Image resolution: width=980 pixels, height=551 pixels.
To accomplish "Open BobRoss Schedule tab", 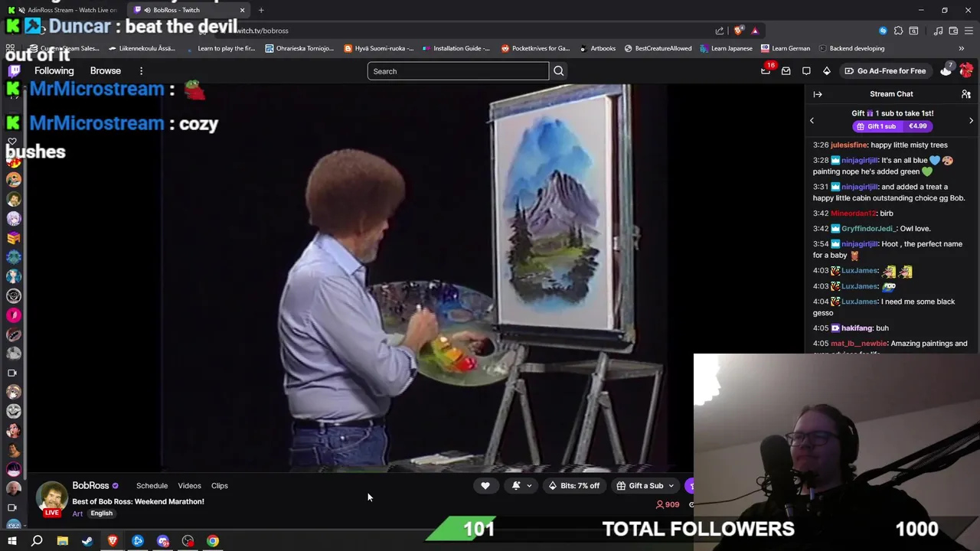I will click(x=152, y=485).
